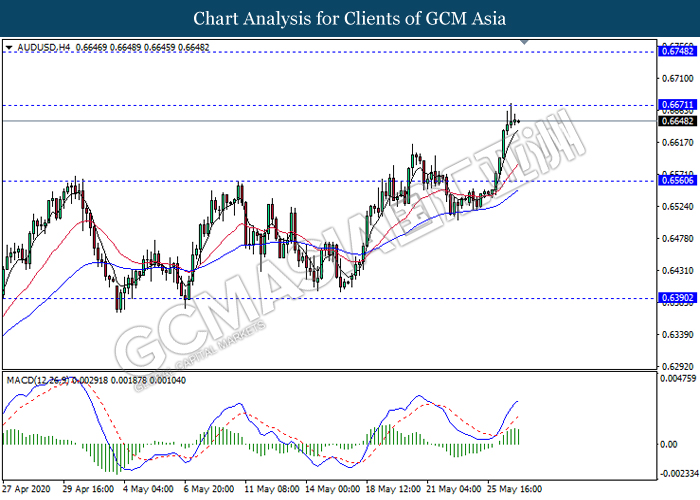Click the 4 May 04:00 time label
The image size is (700, 500).
pos(148,489)
